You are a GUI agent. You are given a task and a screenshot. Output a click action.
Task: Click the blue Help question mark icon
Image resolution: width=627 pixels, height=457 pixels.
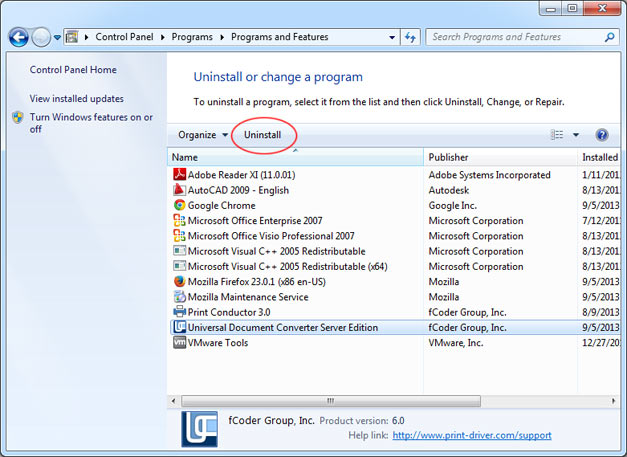602,135
